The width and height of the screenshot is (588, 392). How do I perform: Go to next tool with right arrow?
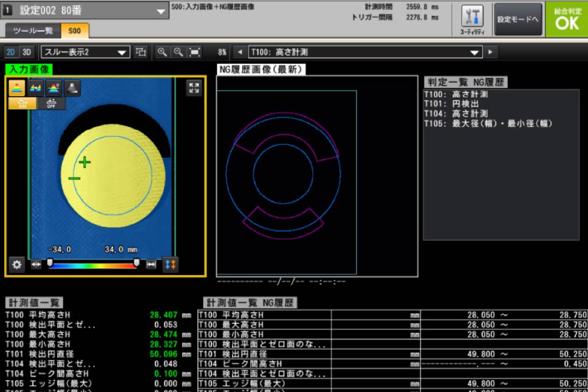(490, 52)
